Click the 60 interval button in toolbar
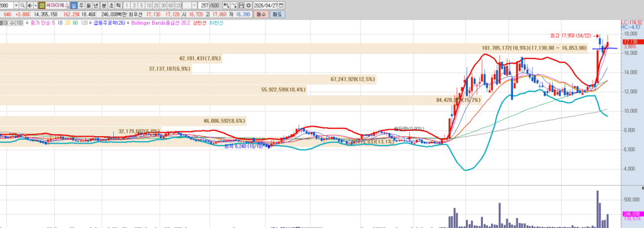 170,5
